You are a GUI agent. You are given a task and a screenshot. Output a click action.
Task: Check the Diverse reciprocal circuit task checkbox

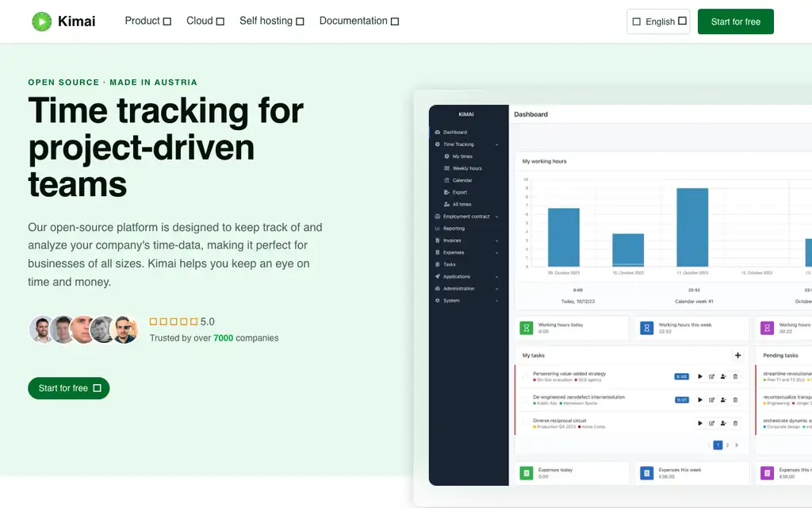[x=525, y=423]
